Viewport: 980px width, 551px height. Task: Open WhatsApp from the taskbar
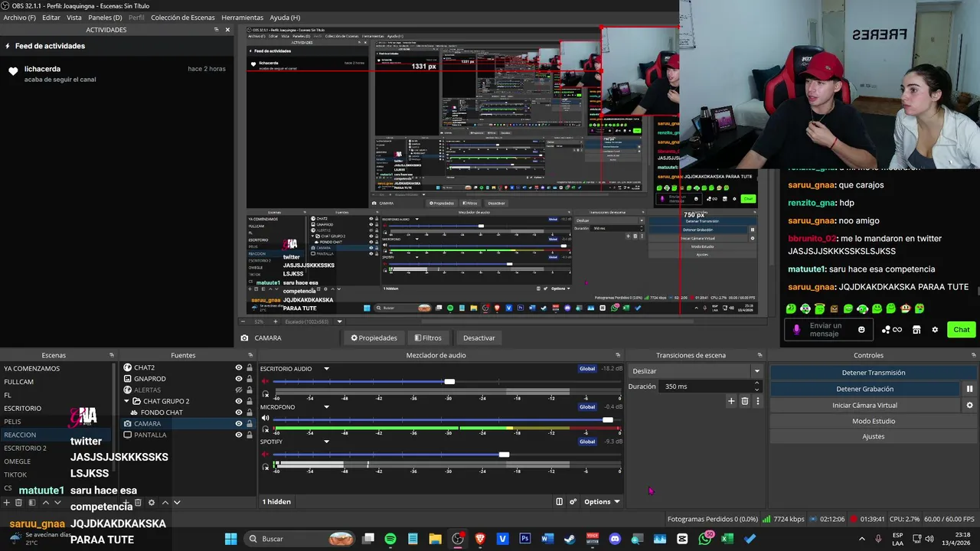click(705, 539)
